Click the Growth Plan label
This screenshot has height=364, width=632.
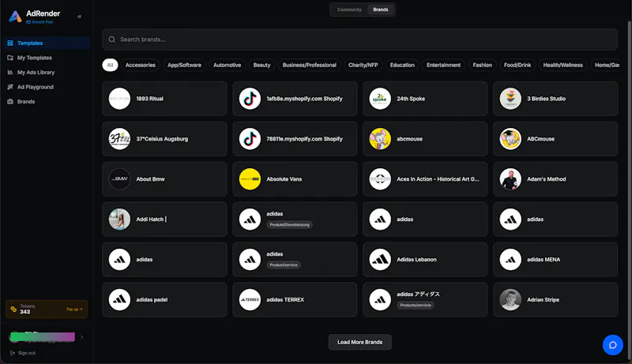point(40,22)
